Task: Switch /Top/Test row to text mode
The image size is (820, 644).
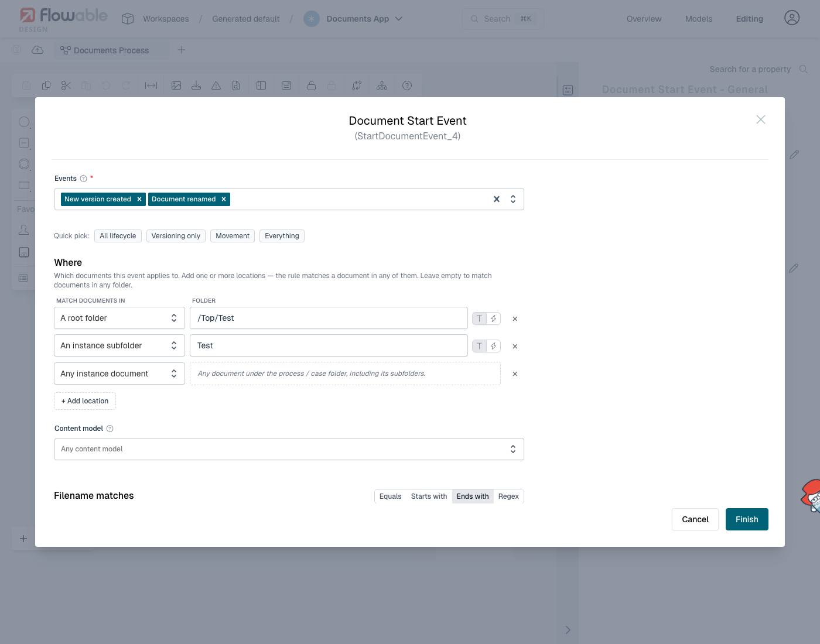Action: [480, 318]
